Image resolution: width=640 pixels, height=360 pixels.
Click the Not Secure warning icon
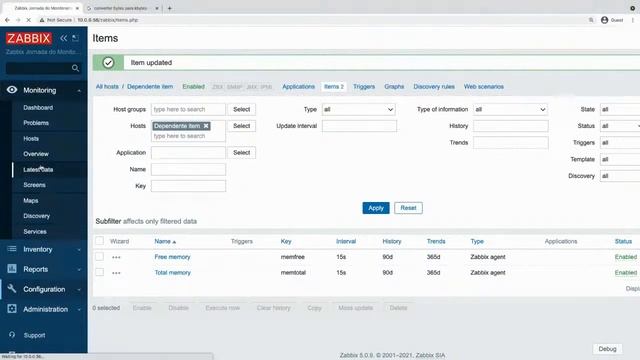(42, 20)
